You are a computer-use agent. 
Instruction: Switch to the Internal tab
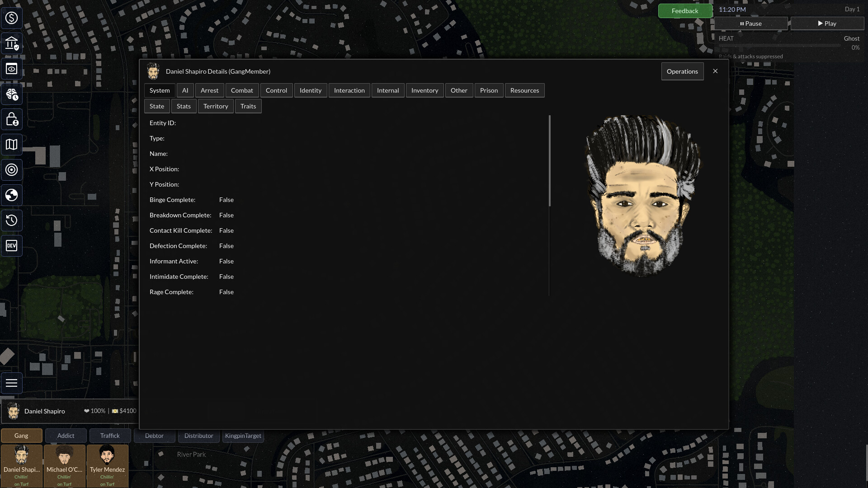388,90
